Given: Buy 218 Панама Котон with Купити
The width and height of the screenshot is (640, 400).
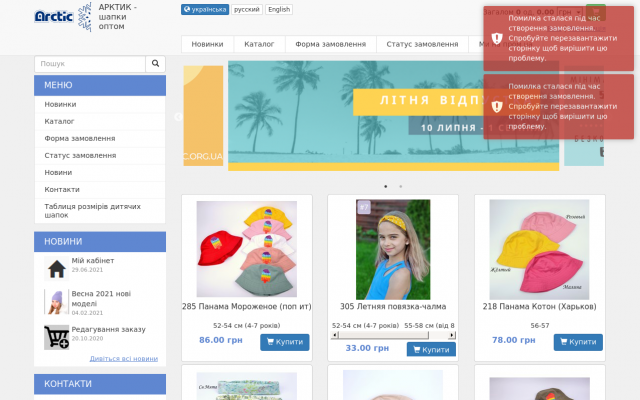Looking at the screenshot, I should [578, 342].
